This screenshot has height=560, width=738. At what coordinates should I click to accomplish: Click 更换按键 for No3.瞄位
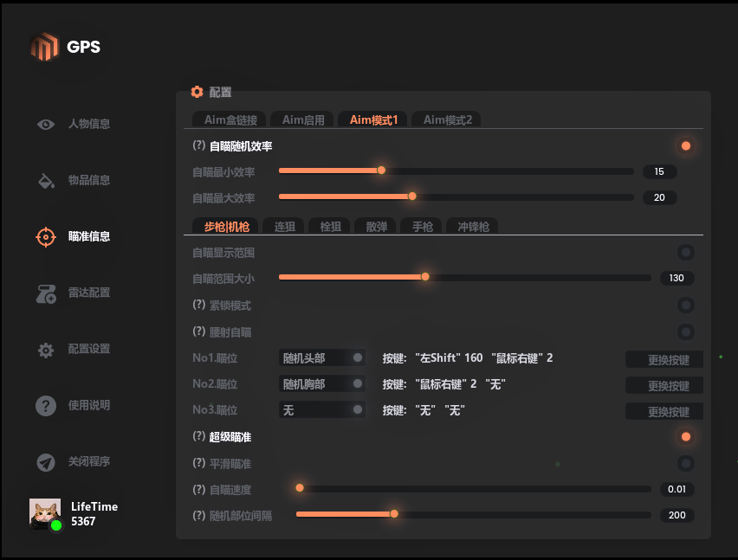tap(664, 411)
